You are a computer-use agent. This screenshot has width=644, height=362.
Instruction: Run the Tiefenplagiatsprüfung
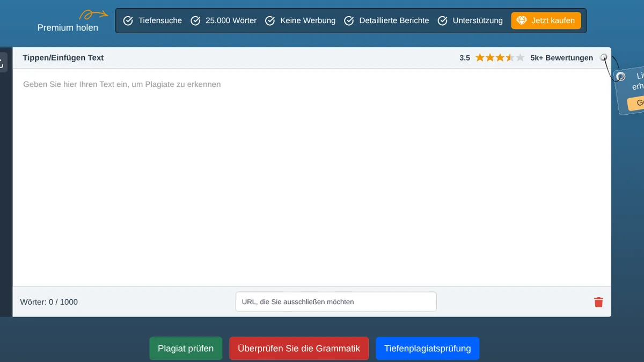click(x=428, y=349)
